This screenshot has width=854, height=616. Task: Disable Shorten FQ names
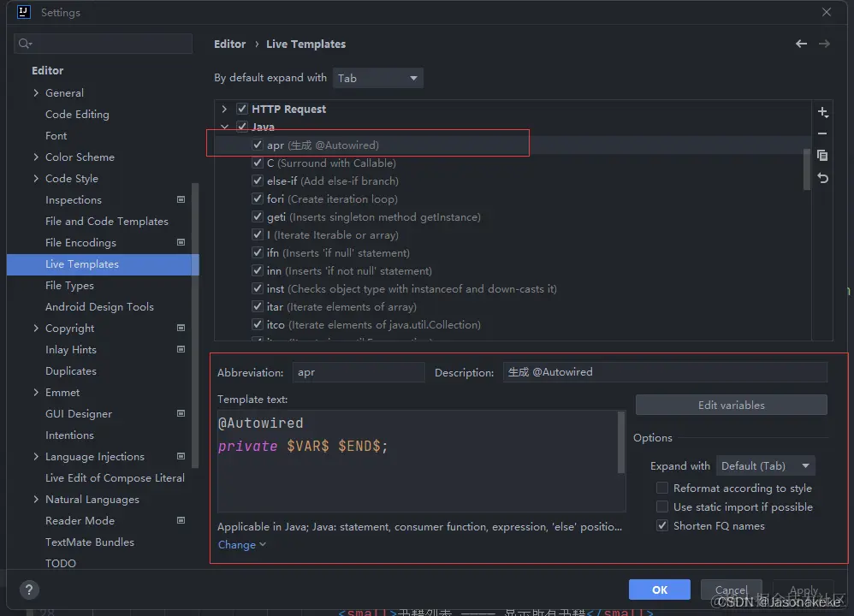662,525
